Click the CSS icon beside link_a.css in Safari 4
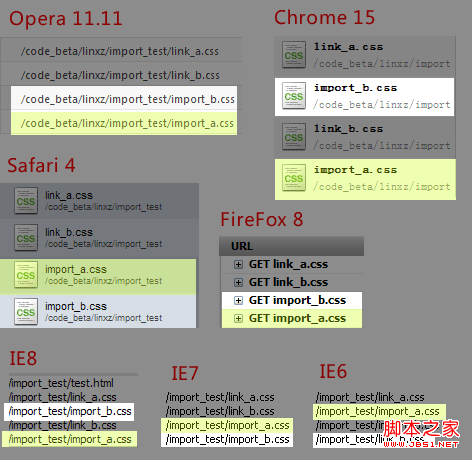Screen dimensions: 472x460 (x=26, y=201)
